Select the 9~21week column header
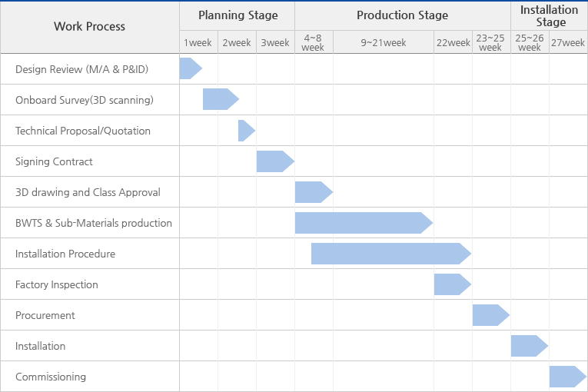 (x=383, y=43)
